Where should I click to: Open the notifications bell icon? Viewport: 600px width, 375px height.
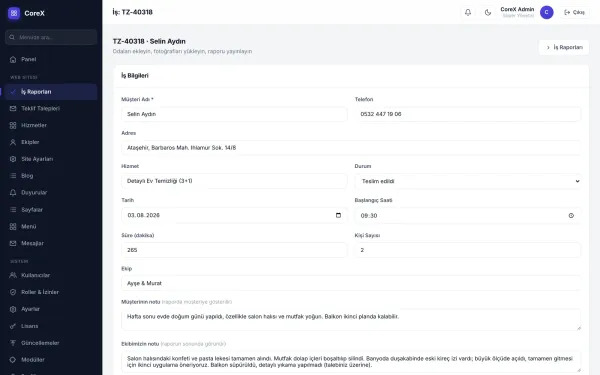(x=468, y=12)
